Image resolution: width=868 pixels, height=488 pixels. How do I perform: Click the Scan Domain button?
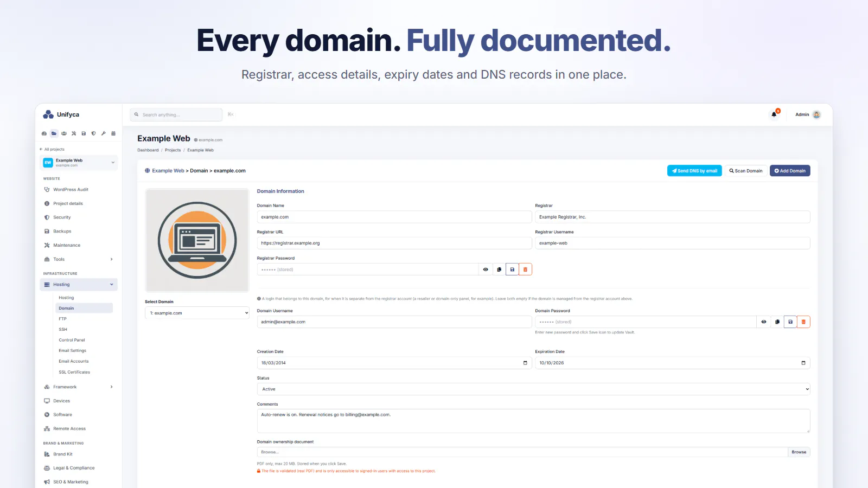[x=746, y=171]
